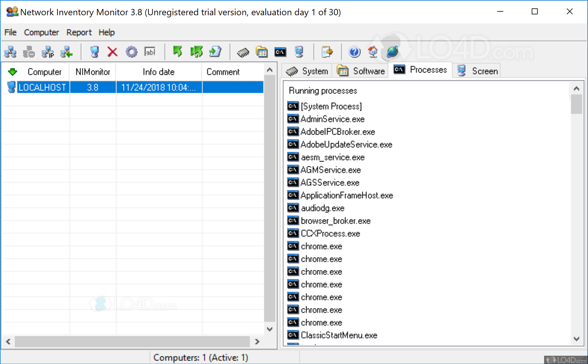Screen dimensions: 588x364
Task: Sort list by the Computer column header
Action: tap(44, 71)
